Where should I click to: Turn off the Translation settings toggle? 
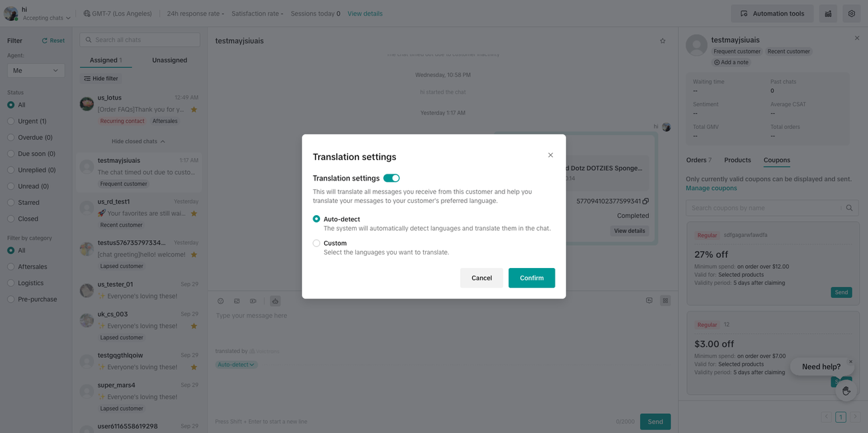(391, 178)
